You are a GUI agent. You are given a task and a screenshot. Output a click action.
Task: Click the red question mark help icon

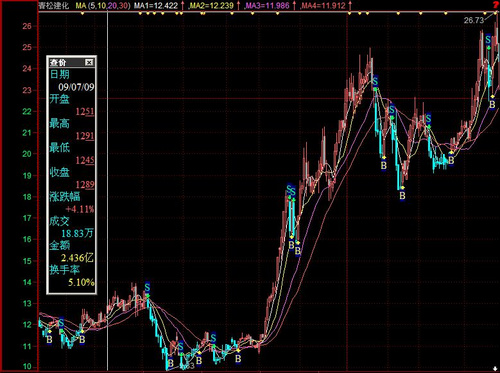tap(496, 4)
